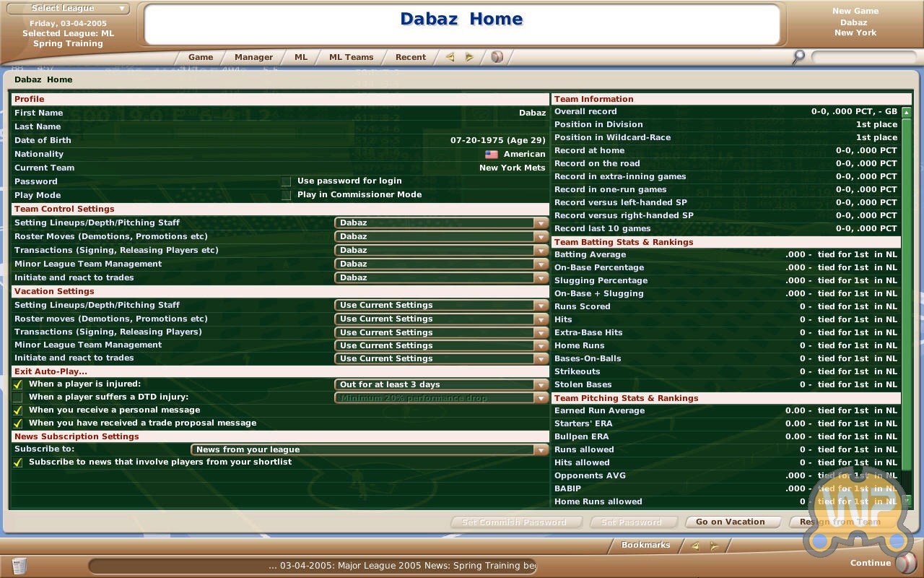Go back using the left navigation arrow
Viewport: 924px width, 578px height.
[x=450, y=57]
